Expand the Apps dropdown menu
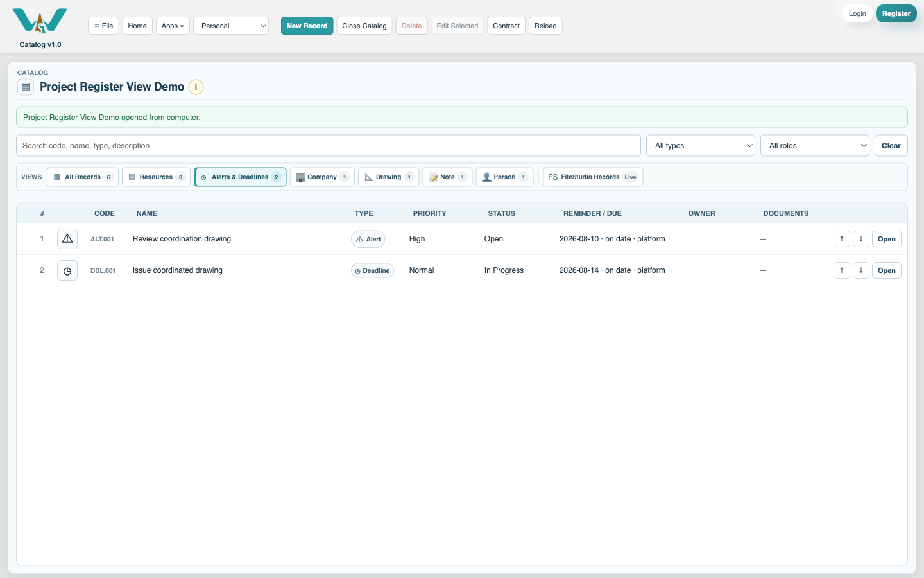This screenshot has height=578, width=924. (173, 26)
